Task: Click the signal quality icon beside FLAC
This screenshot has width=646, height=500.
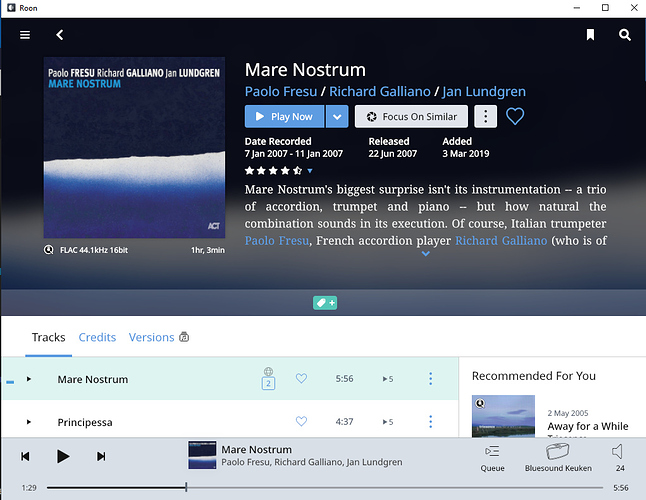Action: [x=49, y=250]
